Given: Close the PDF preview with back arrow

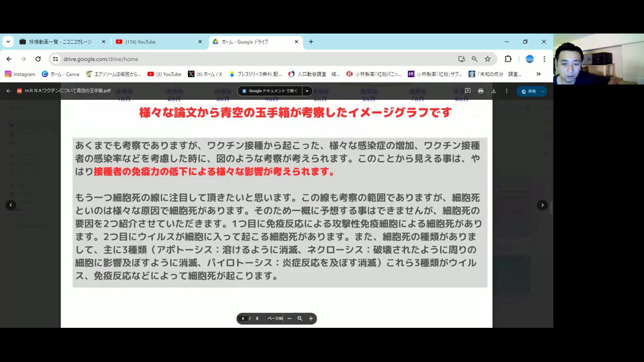Looking at the screenshot, I should point(9,90).
